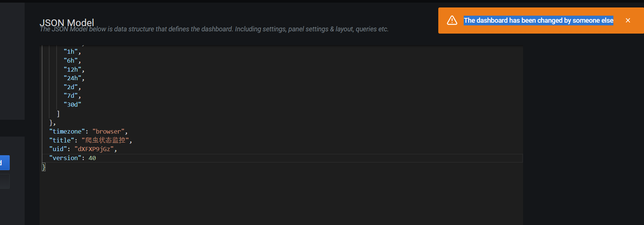
Task: Click the blue button on the left sidebar
Action: (x=4, y=162)
